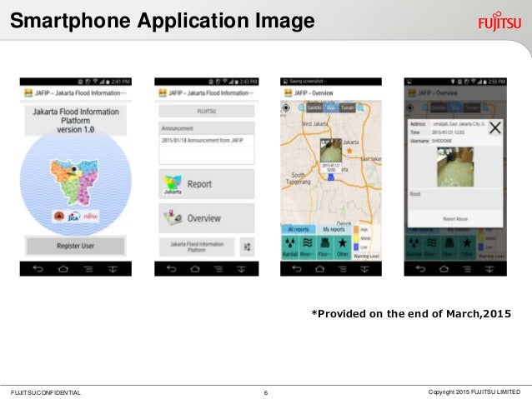Viewport: 532px width, 399px height.
Task: Click the Fujitsu logo in the slide header
Action: pyautogui.click(x=499, y=22)
